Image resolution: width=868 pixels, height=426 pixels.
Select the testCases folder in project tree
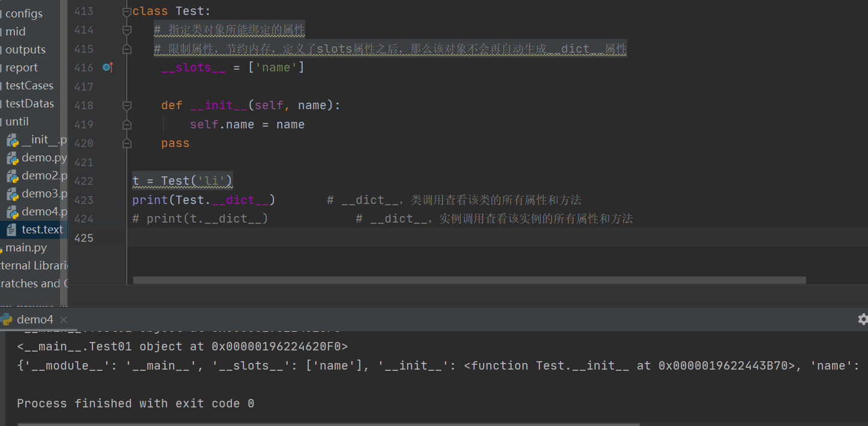29,85
